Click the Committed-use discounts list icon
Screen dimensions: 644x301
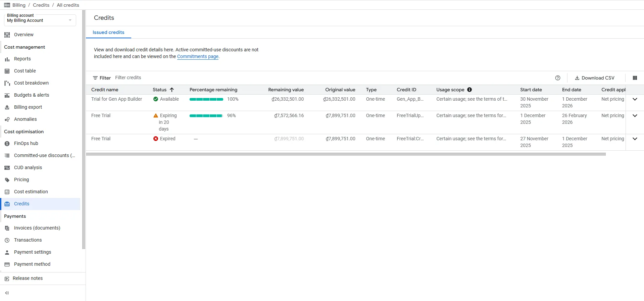point(7,156)
